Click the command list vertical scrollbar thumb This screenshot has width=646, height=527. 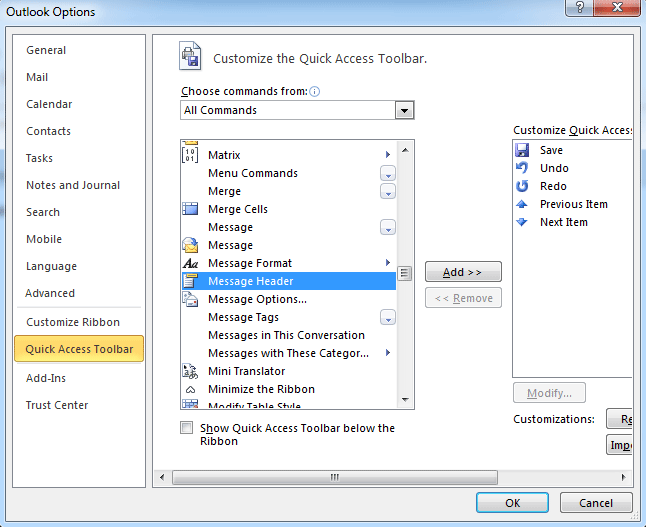[405, 273]
